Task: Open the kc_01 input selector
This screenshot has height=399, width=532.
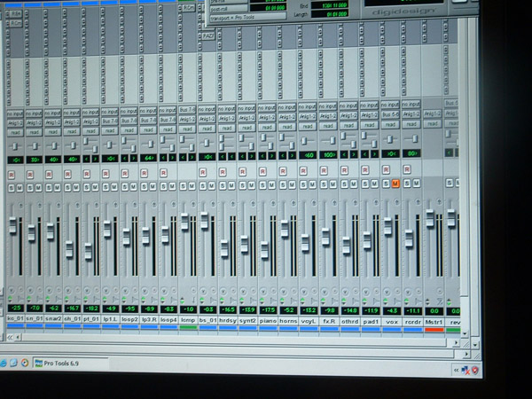Action: point(15,113)
